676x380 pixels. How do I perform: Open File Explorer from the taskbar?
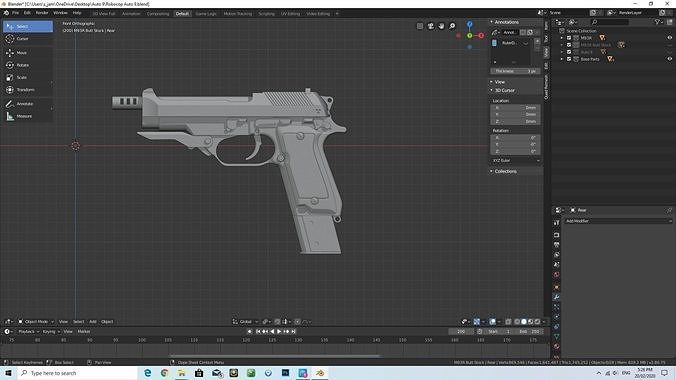(x=182, y=373)
